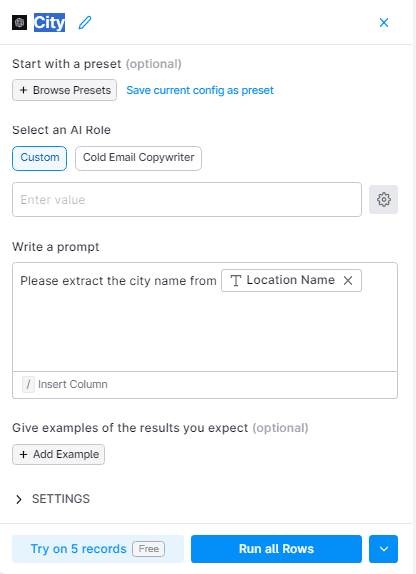The width and height of the screenshot is (416, 574).
Task: Click the Enter value role input field
Action: [187, 200]
